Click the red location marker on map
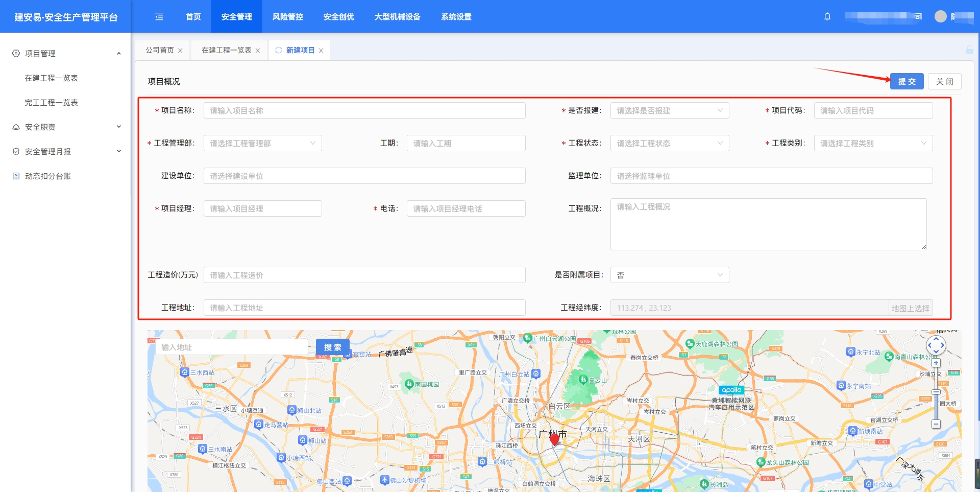The height and width of the screenshot is (492, 980). coord(554,439)
